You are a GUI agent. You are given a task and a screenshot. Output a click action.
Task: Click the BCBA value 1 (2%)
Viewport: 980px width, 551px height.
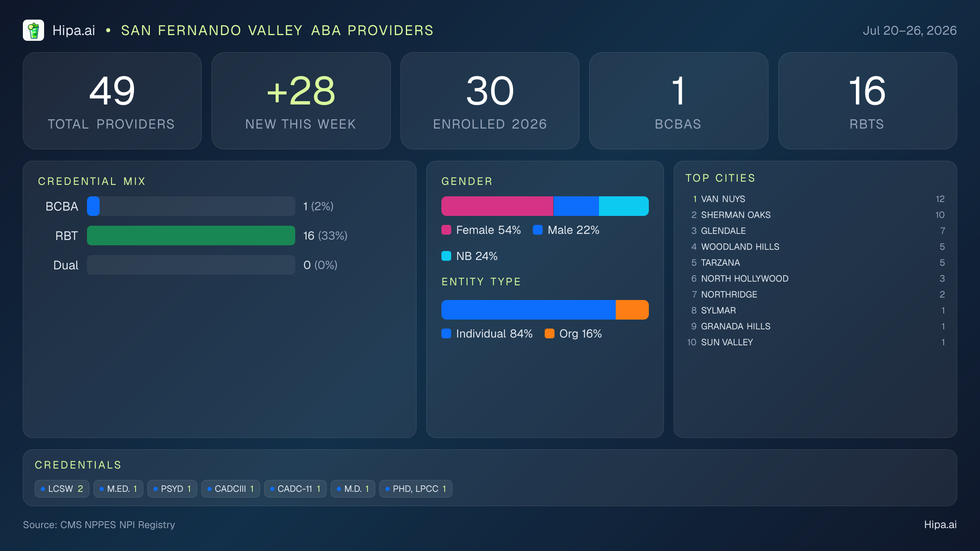click(318, 206)
